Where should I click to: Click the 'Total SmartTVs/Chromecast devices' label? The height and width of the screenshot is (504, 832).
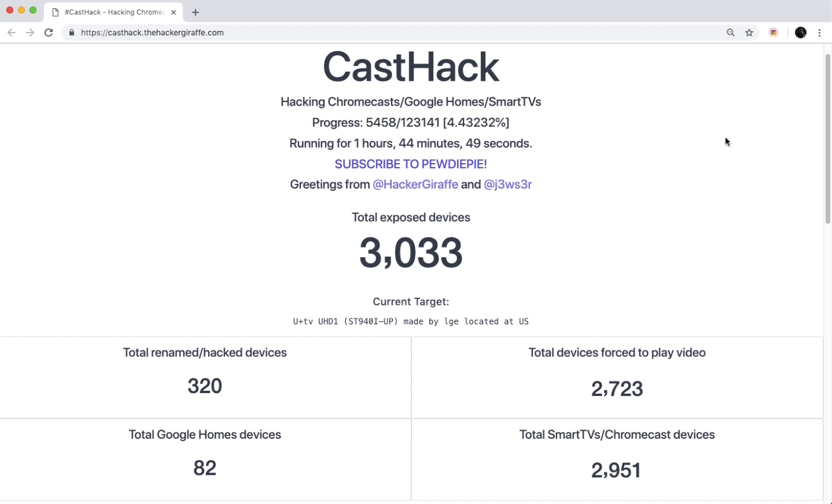point(617,435)
